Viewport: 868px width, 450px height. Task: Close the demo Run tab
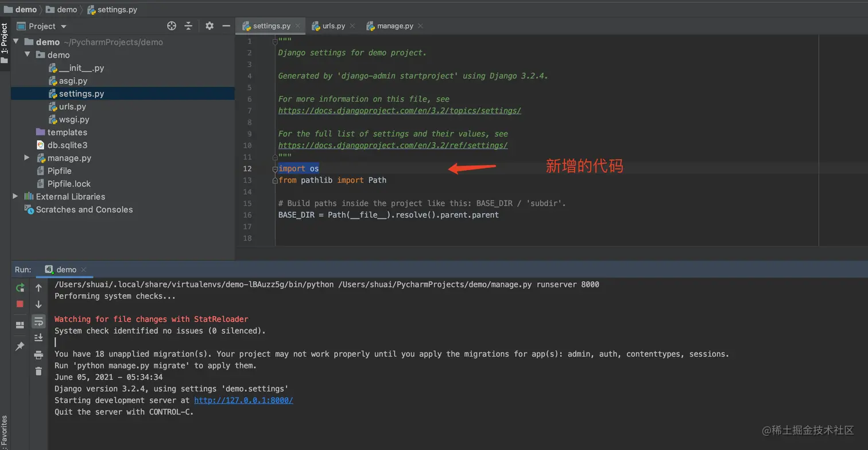pyautogui.click(x=83, y=270)
